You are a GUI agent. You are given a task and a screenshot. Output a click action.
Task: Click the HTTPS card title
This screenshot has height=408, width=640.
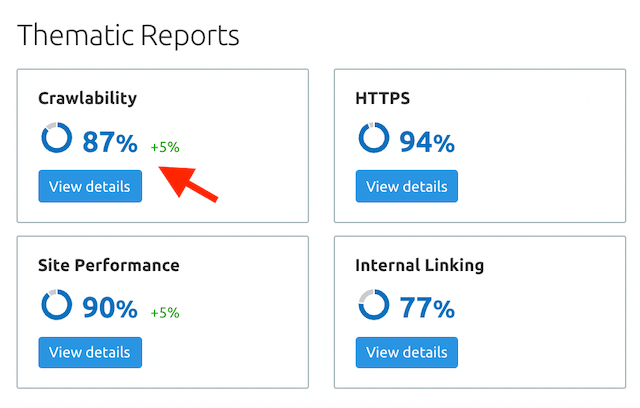(x=382, y=98)
